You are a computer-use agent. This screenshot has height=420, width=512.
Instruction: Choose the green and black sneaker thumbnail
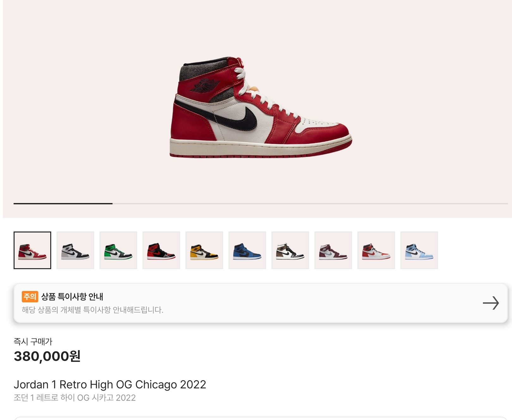click(x=118, y=250)
